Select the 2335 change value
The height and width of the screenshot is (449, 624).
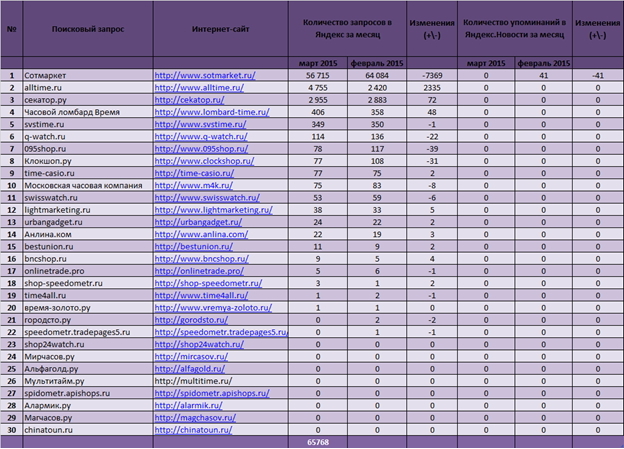(x=432, y=88)
